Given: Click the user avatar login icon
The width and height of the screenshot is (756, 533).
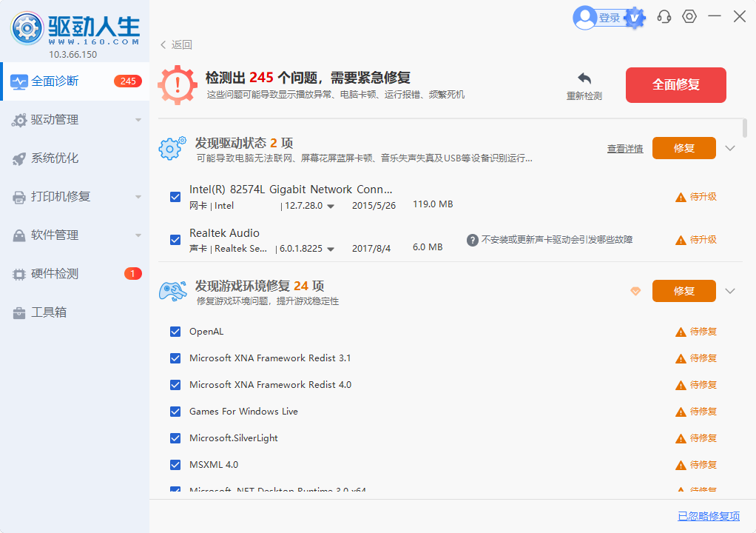Looking at the screenshot, I should 585,18.
